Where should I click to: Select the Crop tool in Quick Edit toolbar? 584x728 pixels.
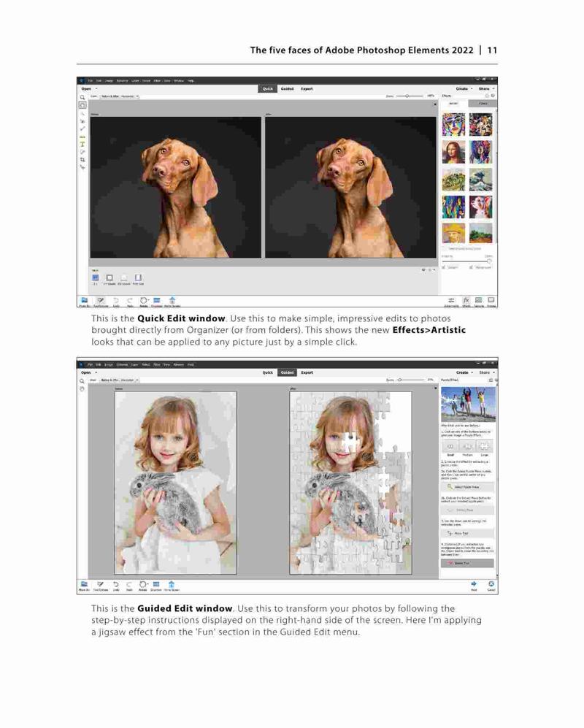coord(82,160)
